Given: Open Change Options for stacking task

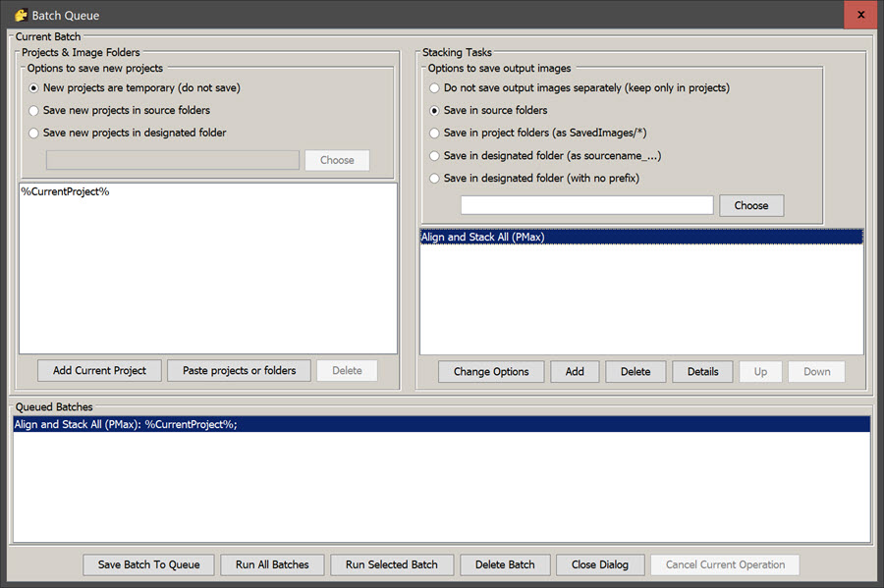Looking at the screenshot, I should (x=491, y=372).
